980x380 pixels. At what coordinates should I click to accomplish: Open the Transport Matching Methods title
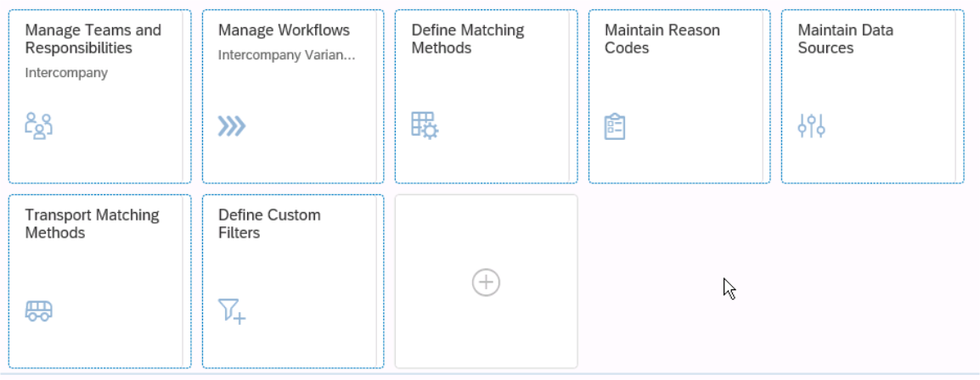92,224
